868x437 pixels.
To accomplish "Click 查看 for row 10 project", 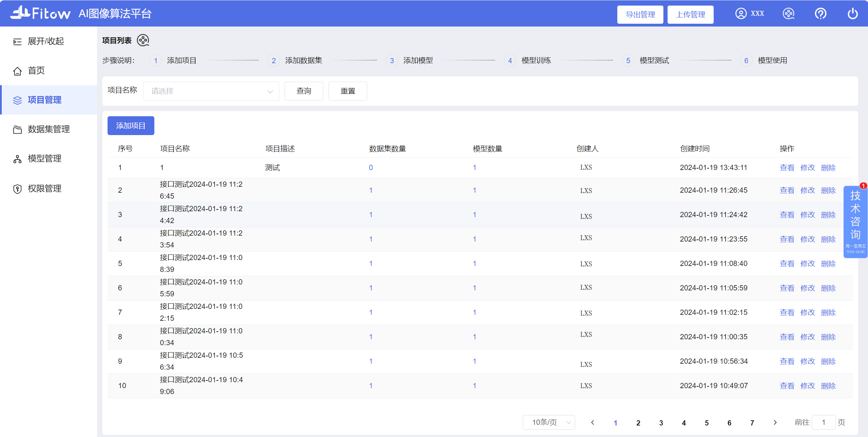I will click(x=787, y=386).
